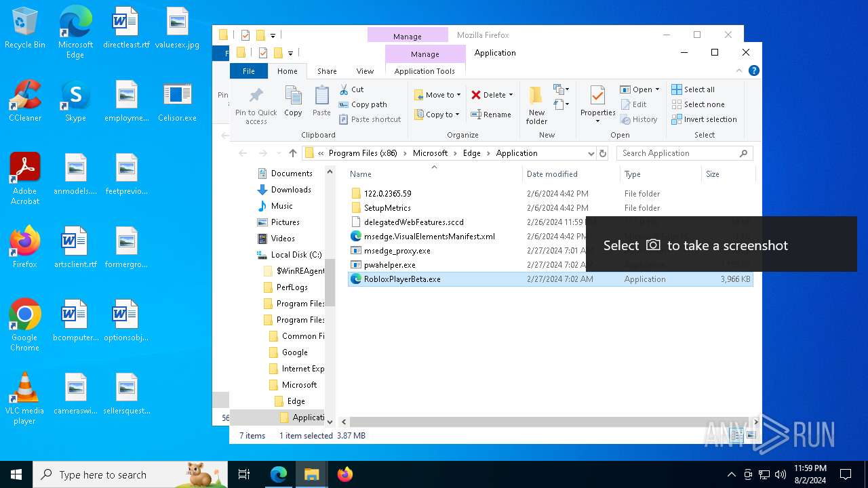Click Firefox icon in the taskbar

(344, 474)
